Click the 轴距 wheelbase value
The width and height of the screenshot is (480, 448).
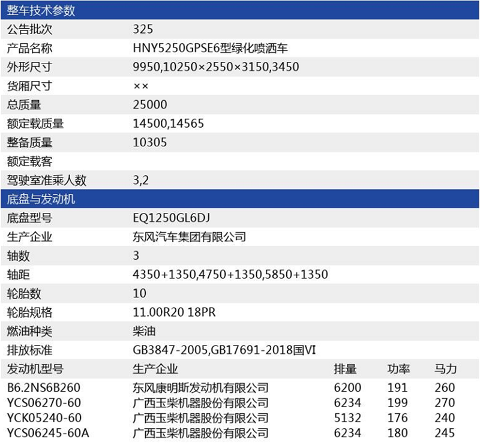tap(230, 274)
